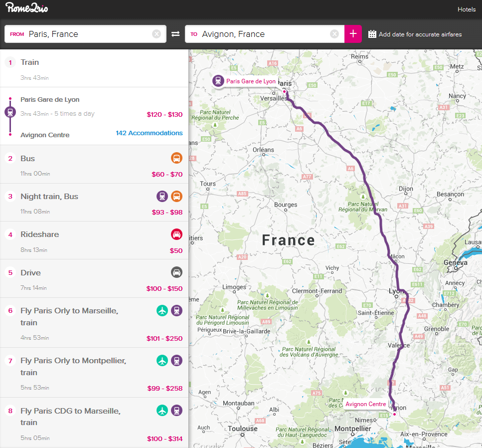Click train icon in Orly to Montpellier row
482x448 pixels.
coord(177,360)
